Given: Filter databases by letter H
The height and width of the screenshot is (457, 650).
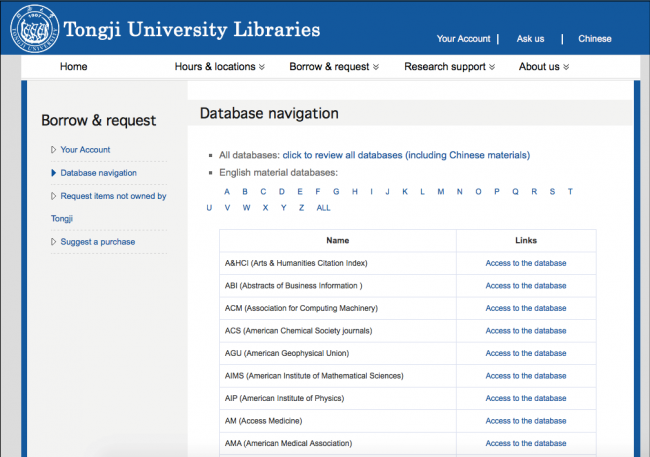Looking at the screenshot, I should pos(355,192).
